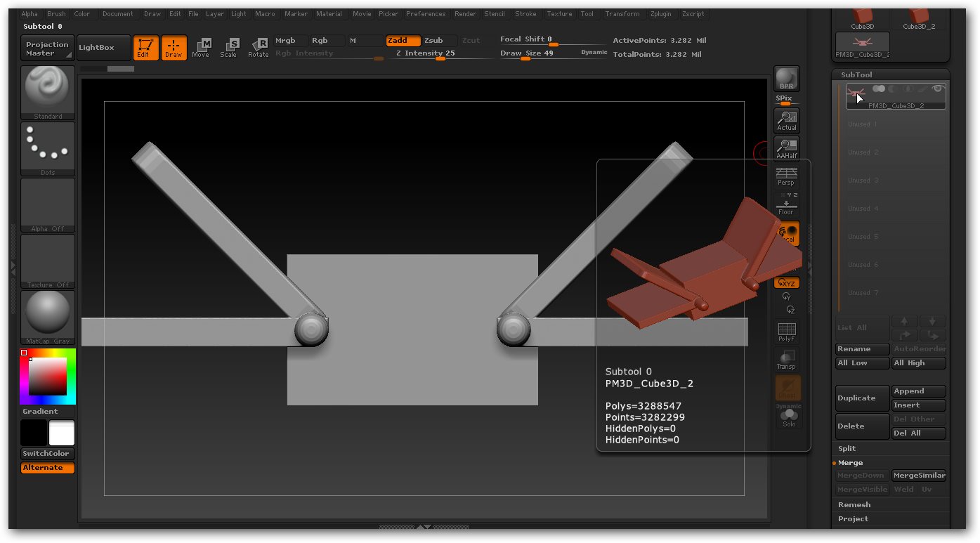Toggle Local transformations button
The height and width of the screenshot is (543, 980).
coord(787,233)
